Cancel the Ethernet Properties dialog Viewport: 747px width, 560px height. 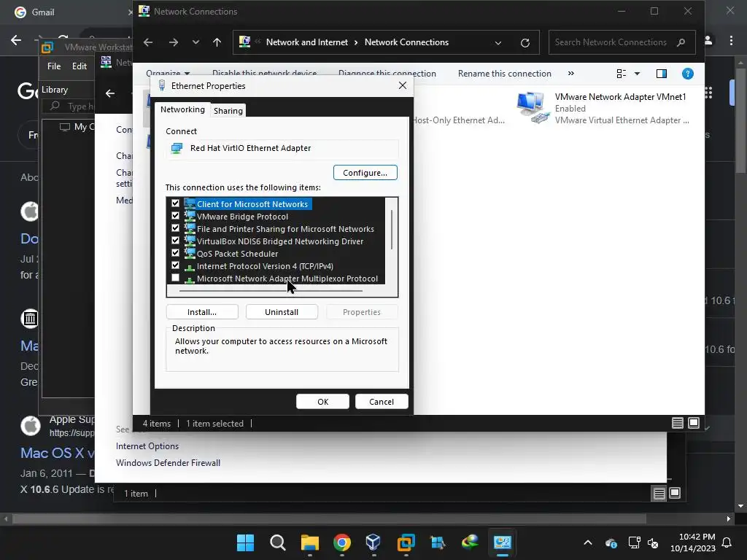tap(382, 402)
